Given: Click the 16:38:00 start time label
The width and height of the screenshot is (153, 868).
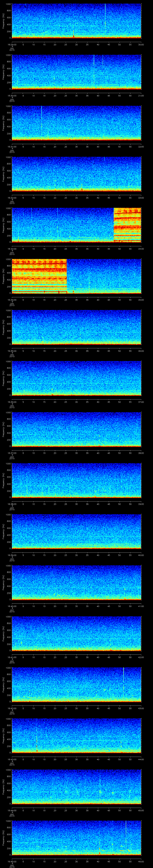Looking at the screenshot, I should [12, 504].
